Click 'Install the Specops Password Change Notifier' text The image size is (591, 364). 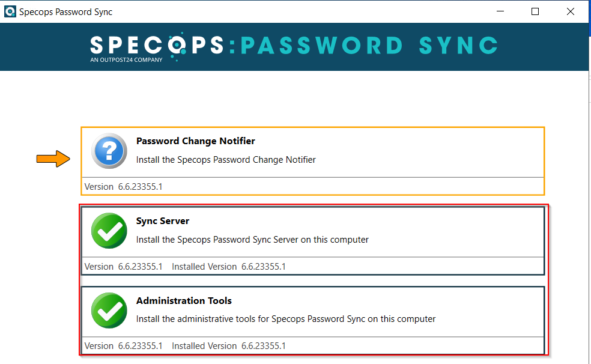(x=226, y=160)
